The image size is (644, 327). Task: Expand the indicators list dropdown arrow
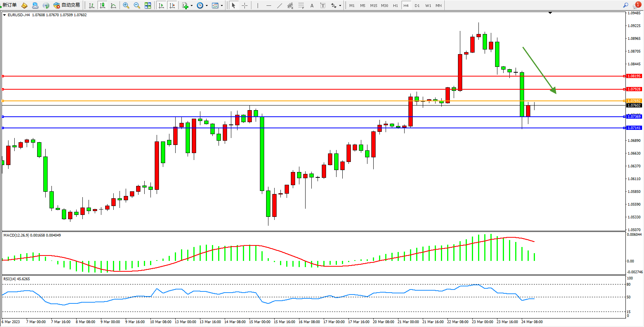191,5
